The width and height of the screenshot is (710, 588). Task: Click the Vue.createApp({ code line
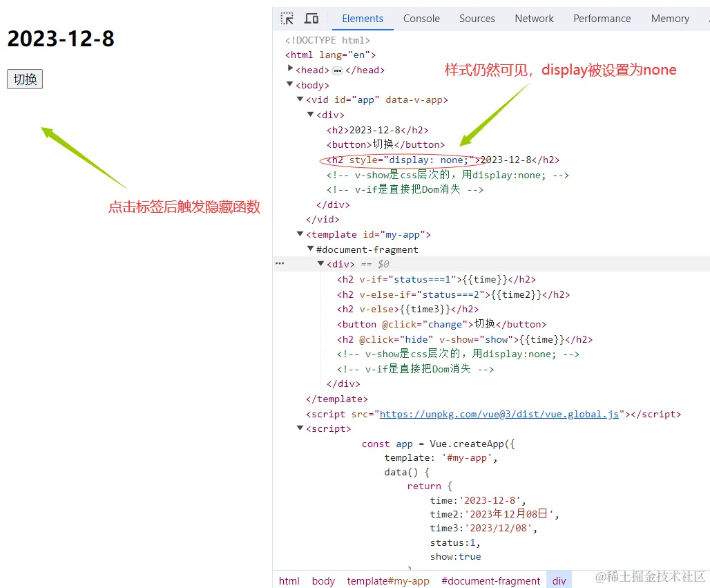438,444
